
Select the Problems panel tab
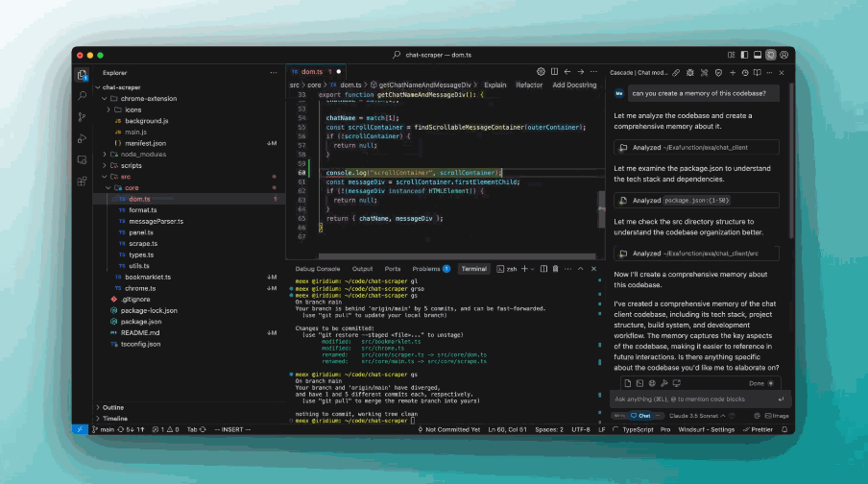click(426, 269)
